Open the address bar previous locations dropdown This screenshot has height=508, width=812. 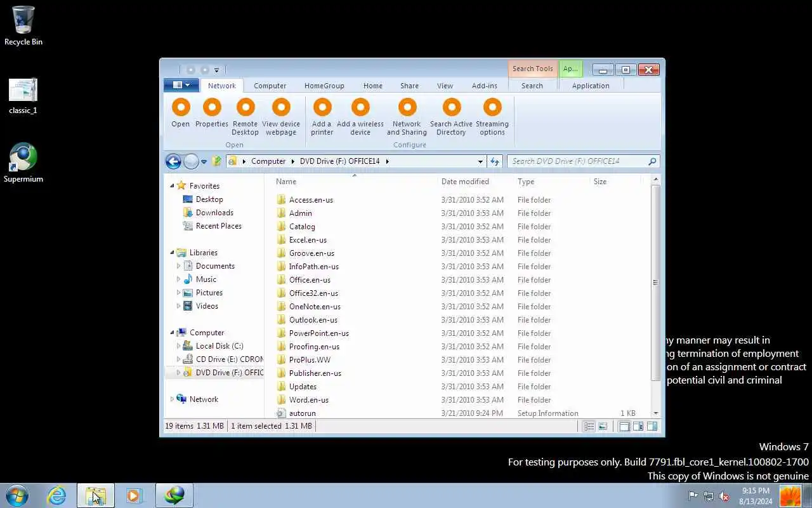[x=480, y=161]
